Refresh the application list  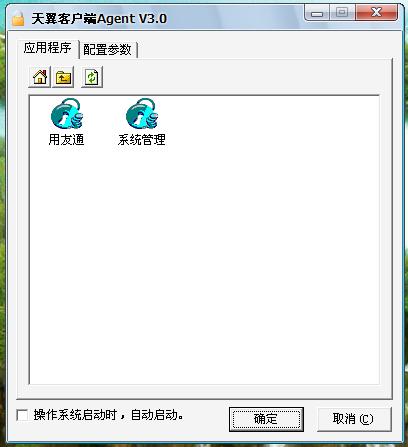pos(92,77)
